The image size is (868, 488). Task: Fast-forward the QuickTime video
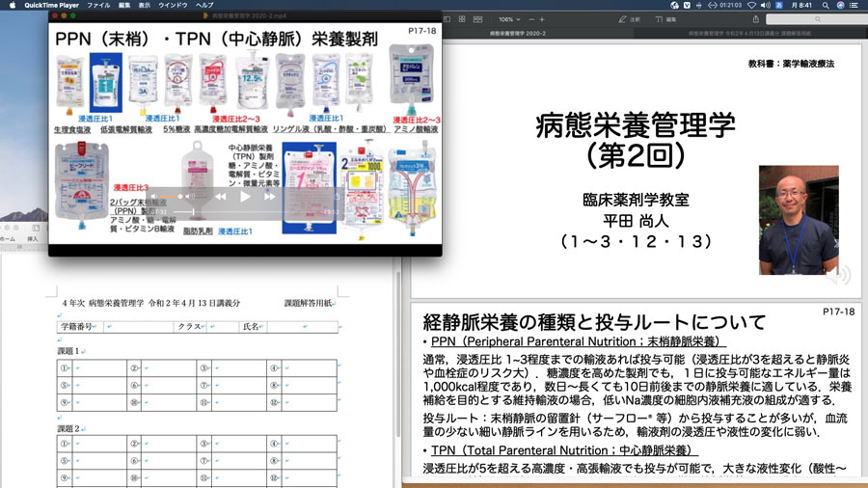pos(270,197)
